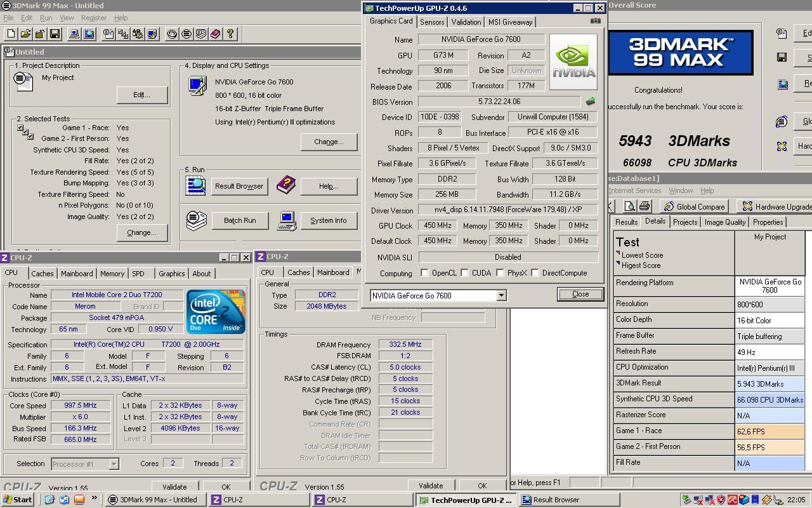Image resolution: width=812 pixels, height=508 pixels.
Task: Open the GeForce Go 7600 GPU selection dropdown
Action: pos(501,295)
